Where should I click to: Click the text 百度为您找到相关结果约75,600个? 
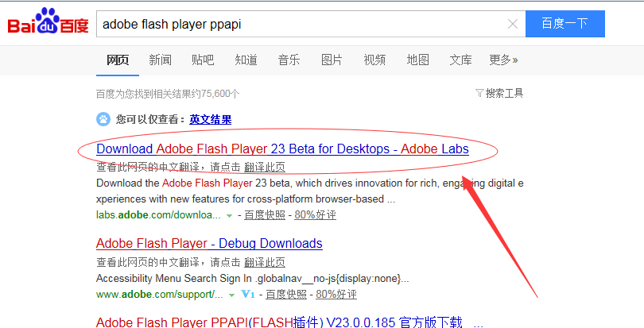168,94
